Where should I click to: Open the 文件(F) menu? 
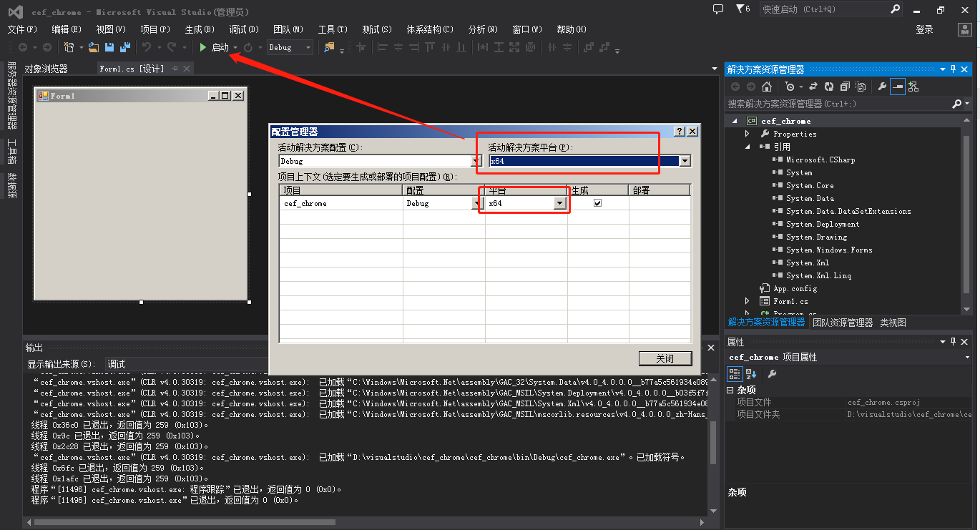tap(22, 29)
